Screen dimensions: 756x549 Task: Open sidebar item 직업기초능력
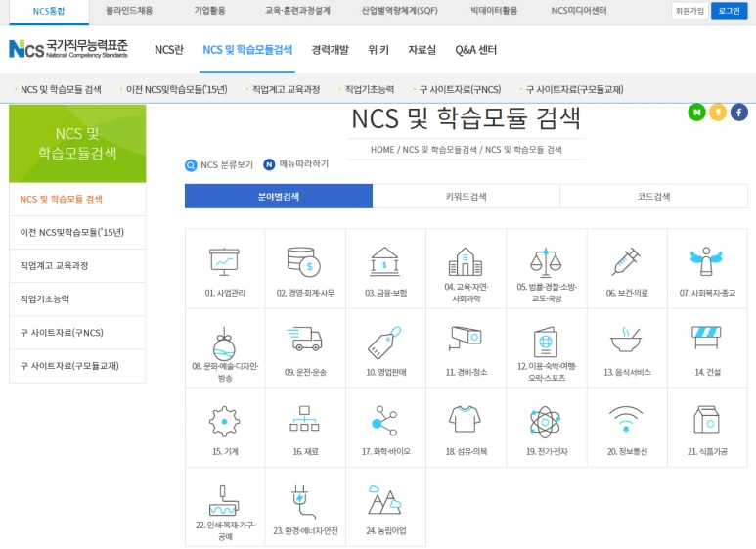[77, 299]
